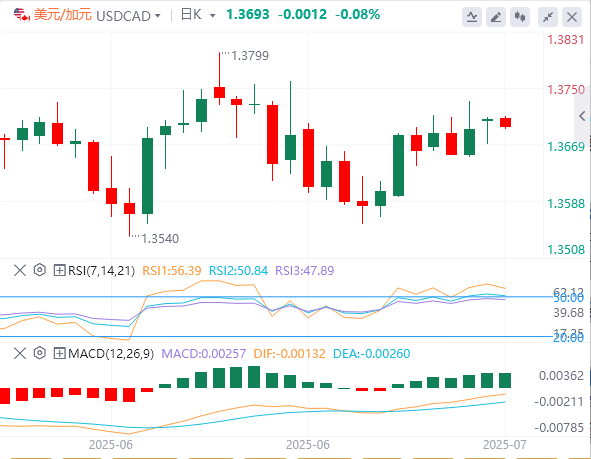Open the USDCAD symbol dropdown arrow
Screen dimensions: 591x459
click(158, 16)
